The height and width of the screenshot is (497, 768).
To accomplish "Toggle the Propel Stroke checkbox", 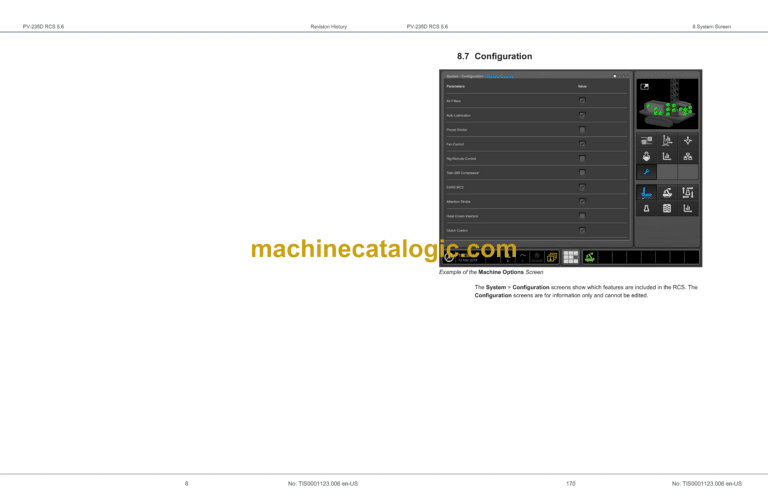I will click(582, 130).
